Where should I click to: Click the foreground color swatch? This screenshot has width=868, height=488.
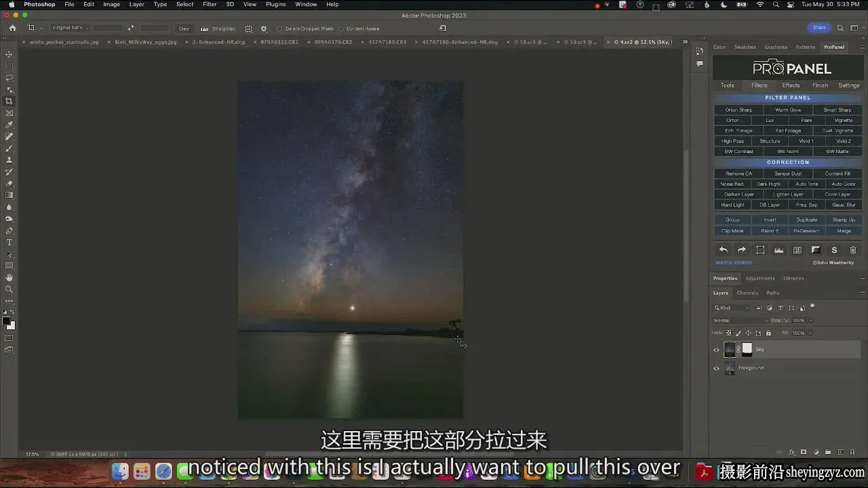pos(7,321)
